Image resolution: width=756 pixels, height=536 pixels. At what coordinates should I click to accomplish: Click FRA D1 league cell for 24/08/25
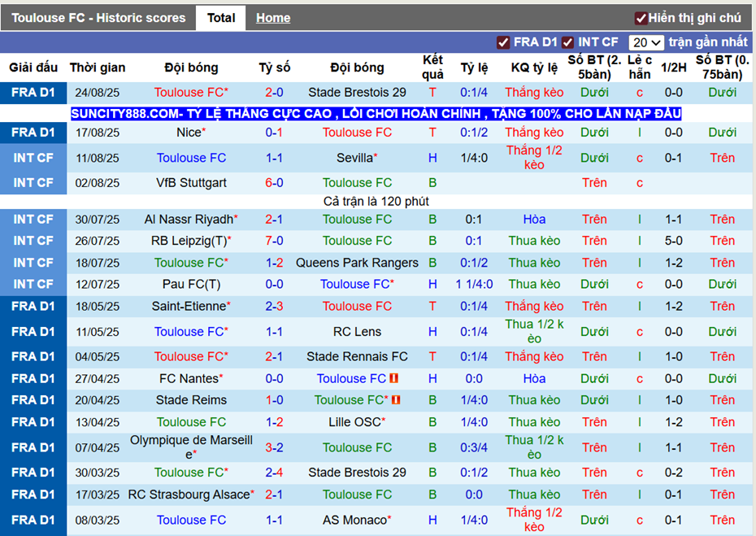pos(33,92)
